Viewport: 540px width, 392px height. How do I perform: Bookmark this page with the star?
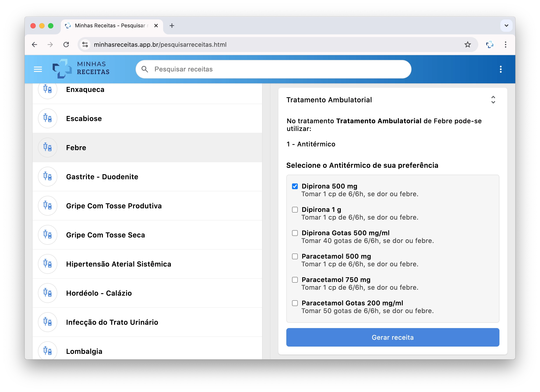(x=468, y=45)
